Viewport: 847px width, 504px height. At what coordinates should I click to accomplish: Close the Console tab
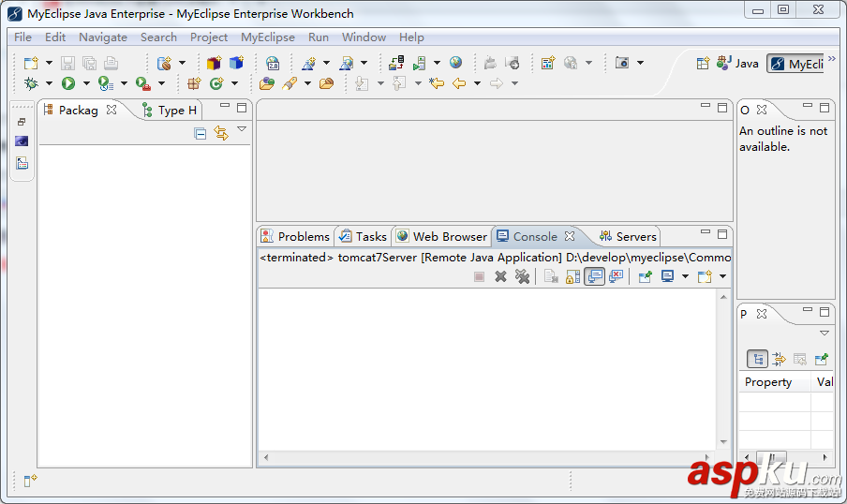570,236
